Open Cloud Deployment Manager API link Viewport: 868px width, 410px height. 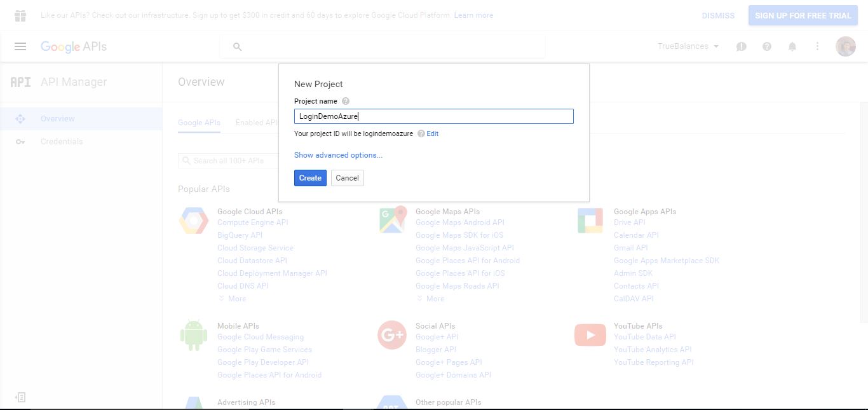pyautogui.click(x=272, y=273)
